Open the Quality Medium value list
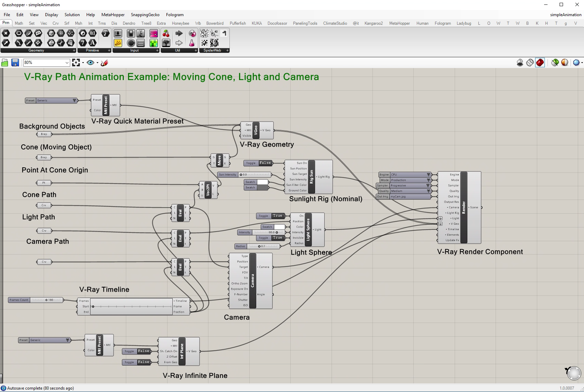584x392 pixels. [x=405, y=191]
